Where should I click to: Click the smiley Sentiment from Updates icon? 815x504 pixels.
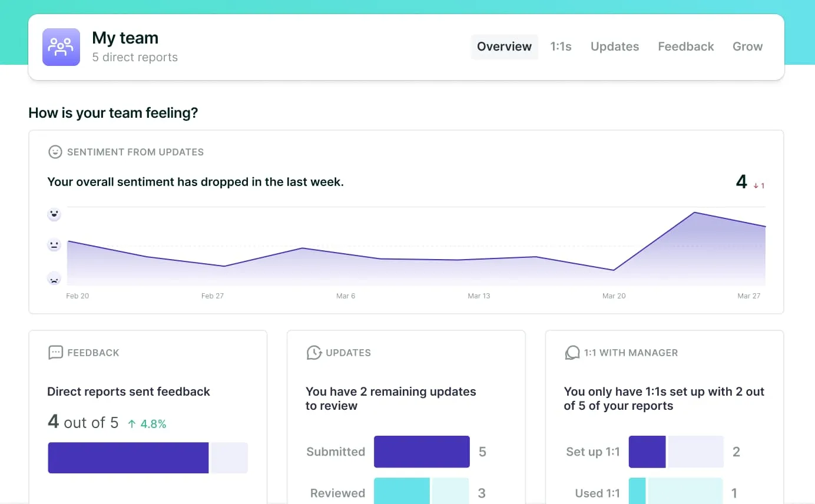(x=55, y=152)
